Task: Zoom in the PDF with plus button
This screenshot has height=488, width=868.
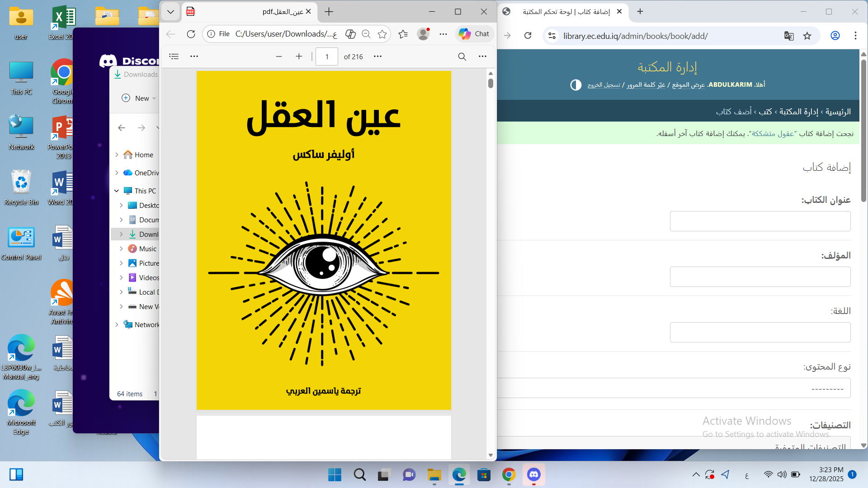Action: (299, 56)
